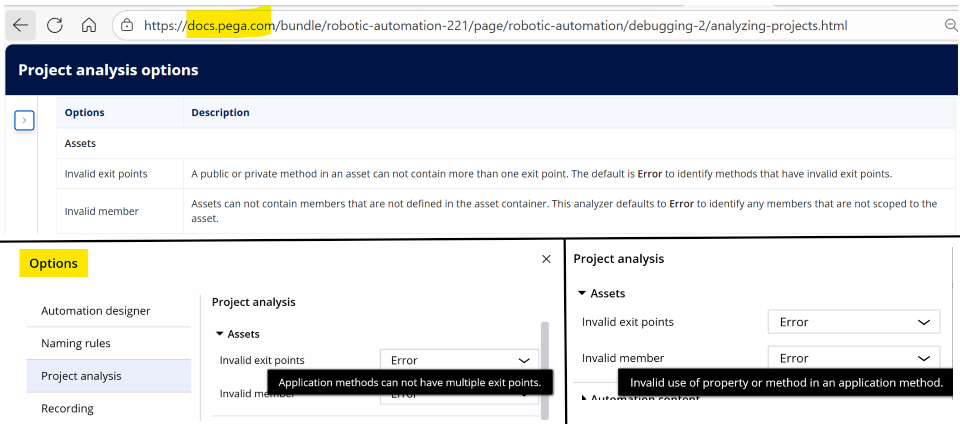Close the Options dialog with the X
Viewport: 960px width, 424px height.
(x=546, y=259)
